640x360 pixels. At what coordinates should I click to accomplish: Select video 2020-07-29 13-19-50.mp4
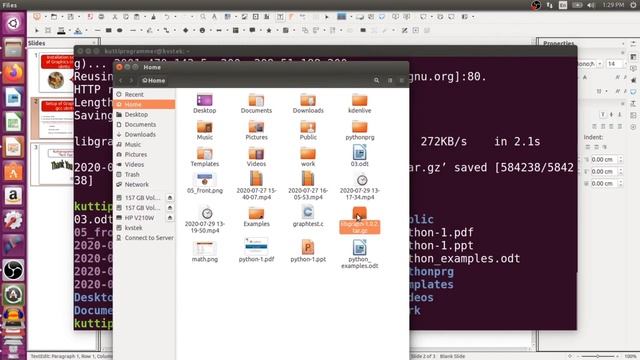[204, 220]
